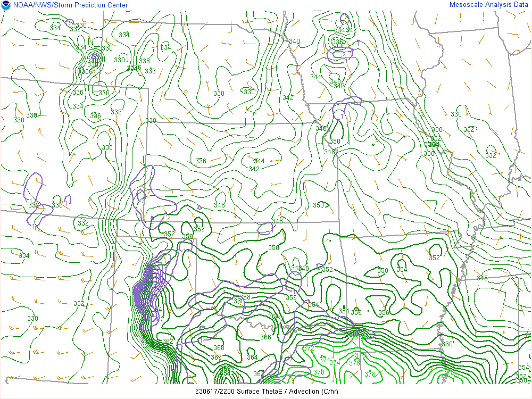Select the 350 label between 346 and 348

click(x=335, y=142)
